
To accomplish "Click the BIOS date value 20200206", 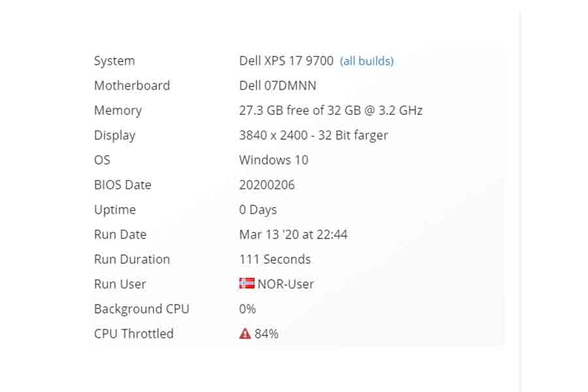I will (x=267, y=185).
